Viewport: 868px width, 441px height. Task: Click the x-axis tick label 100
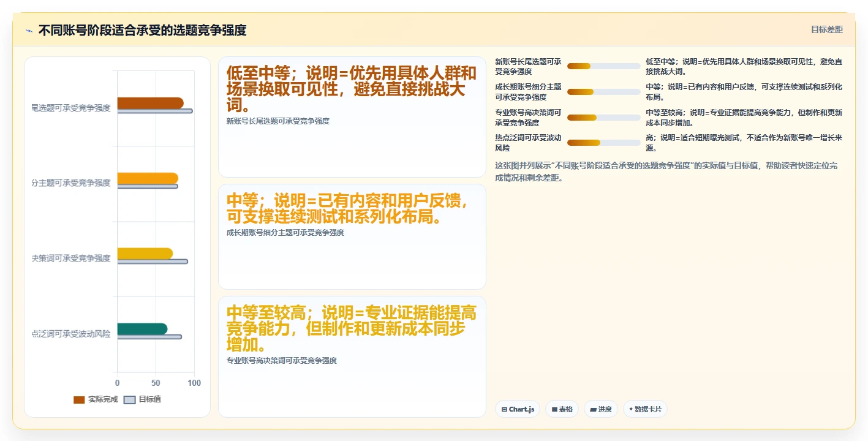(194, 383)
